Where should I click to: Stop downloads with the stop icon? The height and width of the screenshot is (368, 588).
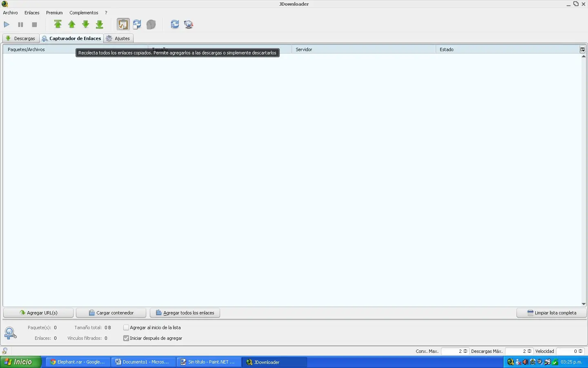click(x=34, y=25)
